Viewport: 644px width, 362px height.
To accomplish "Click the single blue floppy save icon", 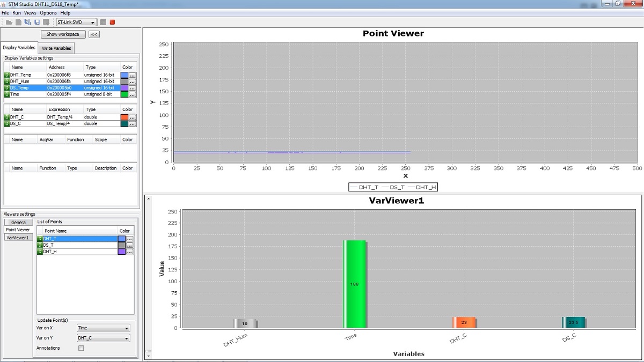I will pyautogui.click(x=37, y=22).
